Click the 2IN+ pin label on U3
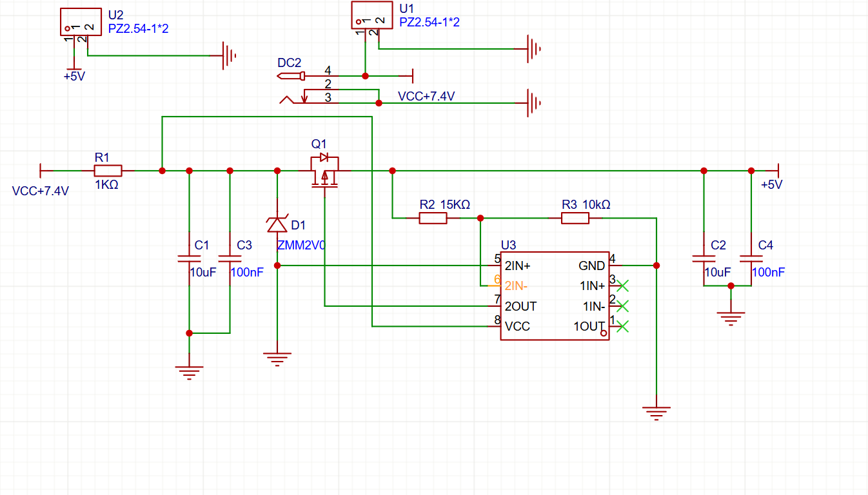This screenshot has height=495, width=868. (517, 266)
